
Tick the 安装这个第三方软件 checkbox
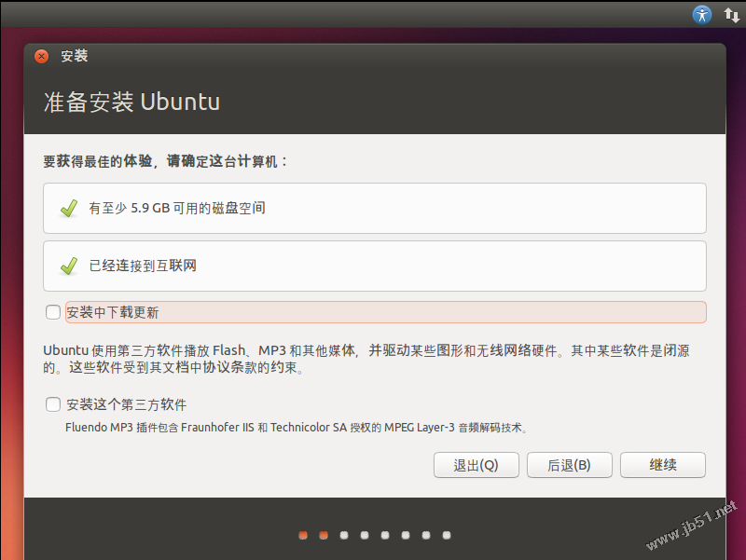click(52, 405)
